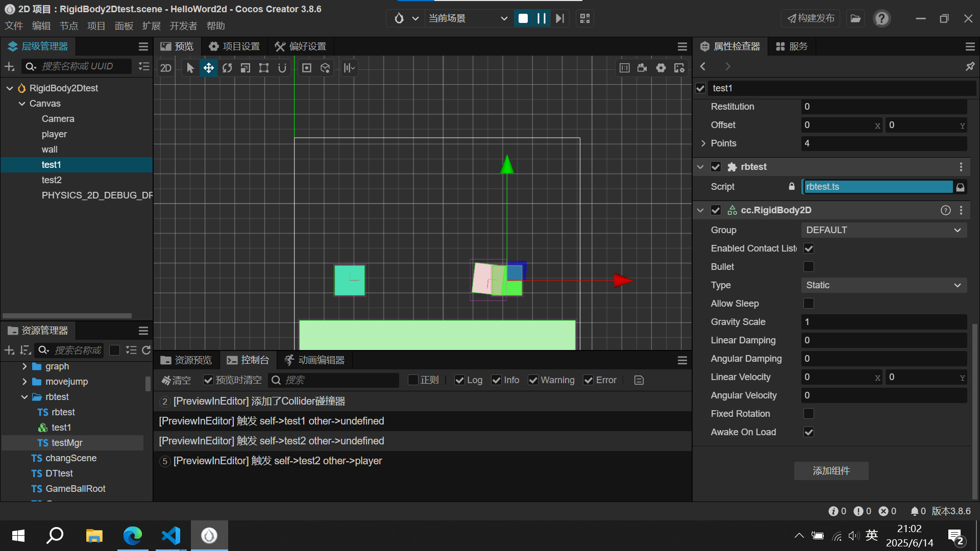Click the 添加组件 button
Image resolution: width=980 pixels, height=551 pixels.
click(x=831, y=471)
